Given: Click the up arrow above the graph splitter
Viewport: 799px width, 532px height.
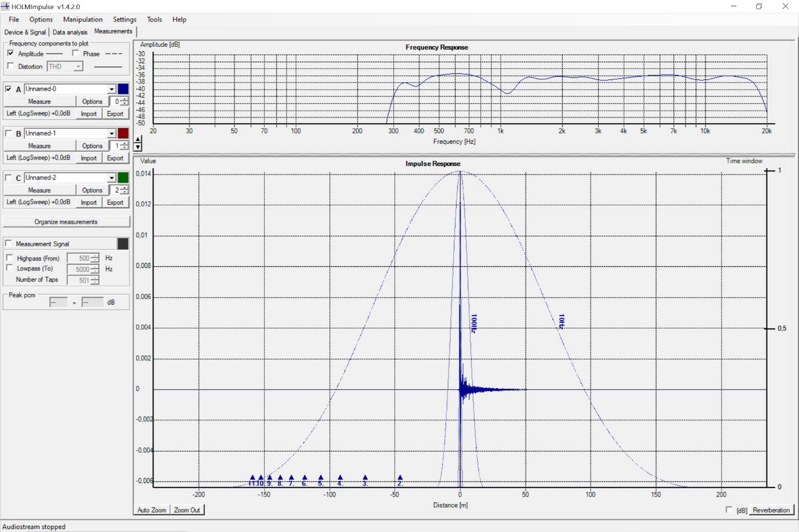Looking at the screenshot, I should pyautogui.click(x=138, y=139).
